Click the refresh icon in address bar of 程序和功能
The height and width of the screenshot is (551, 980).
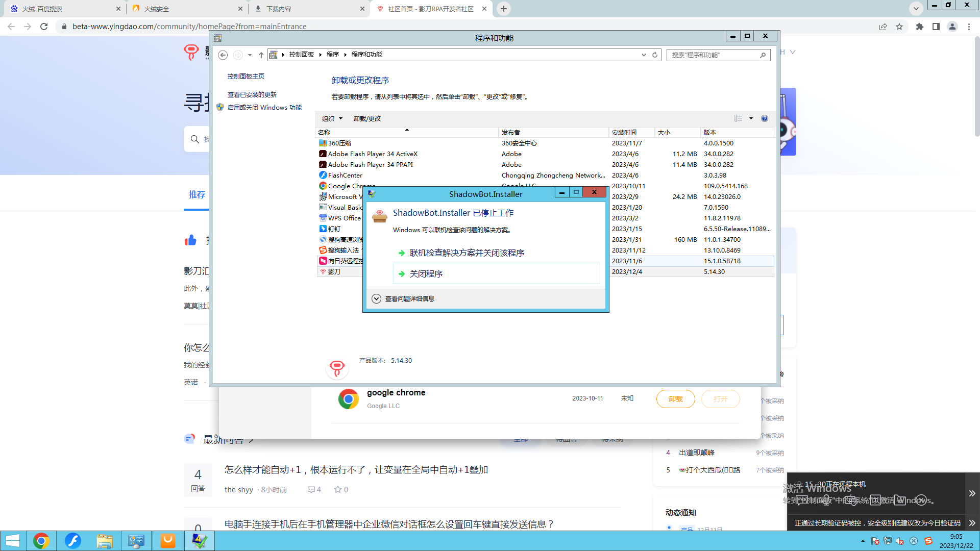point(655,55)
